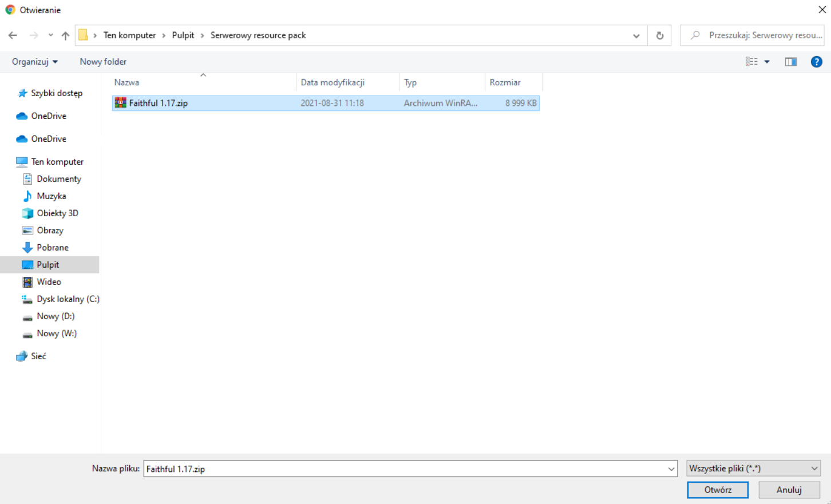Open the file type filter combo box
This screenshot has width=831, height=504.
[753, 469]
